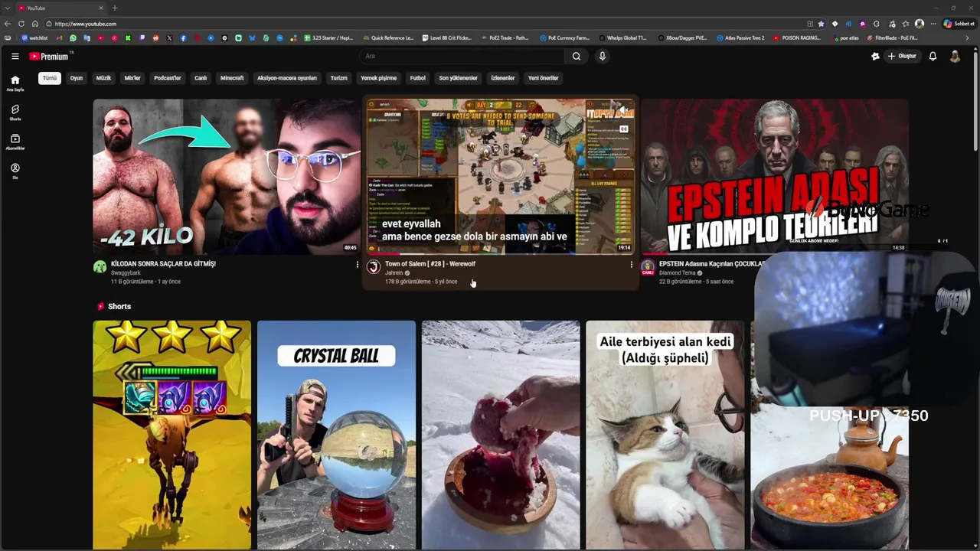Select the Minecraft filter chip
The image size is (980, 551).
pyautogui.click(x=232, y=78)
